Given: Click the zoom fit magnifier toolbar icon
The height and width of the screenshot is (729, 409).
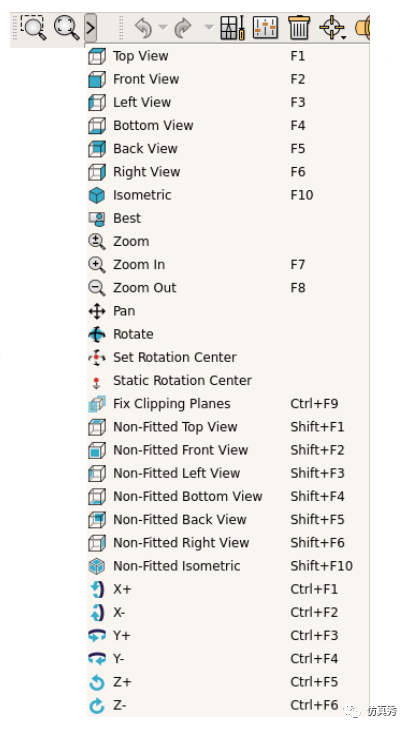Looking at the screenshot, I should [66, 27].
